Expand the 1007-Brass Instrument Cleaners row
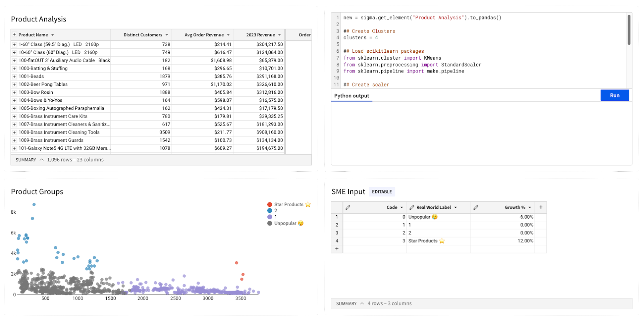Screen dimensions: 644x319 coord(14,124)
